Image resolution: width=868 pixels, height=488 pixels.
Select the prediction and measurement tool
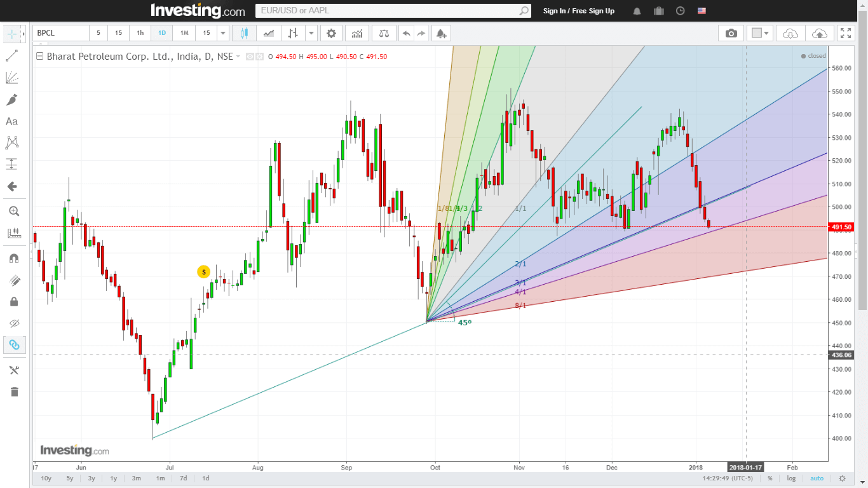[11, 164]
